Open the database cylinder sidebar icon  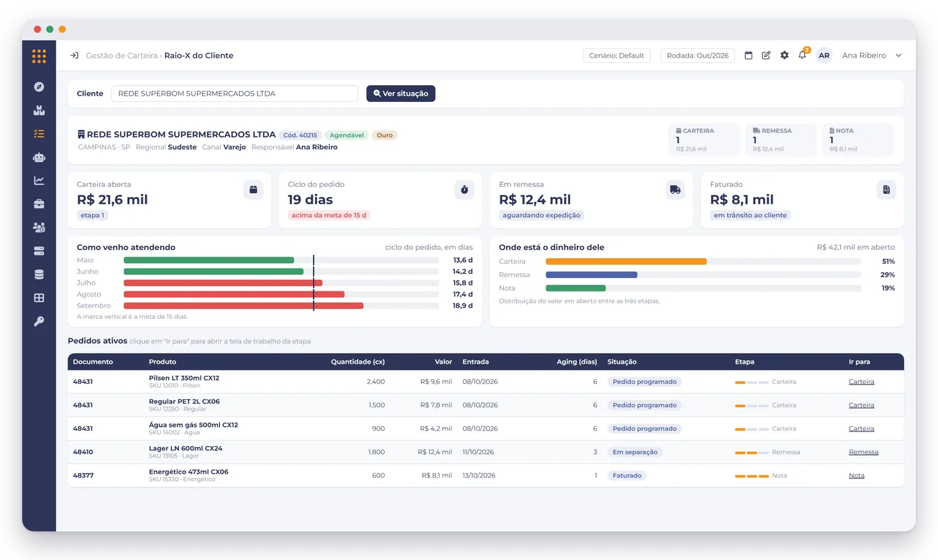(39, 275)
